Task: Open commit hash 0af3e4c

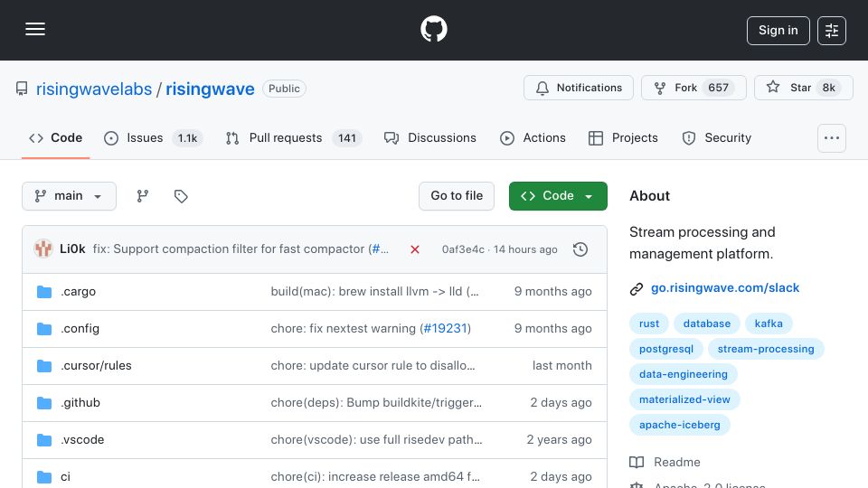Action: 463,249
